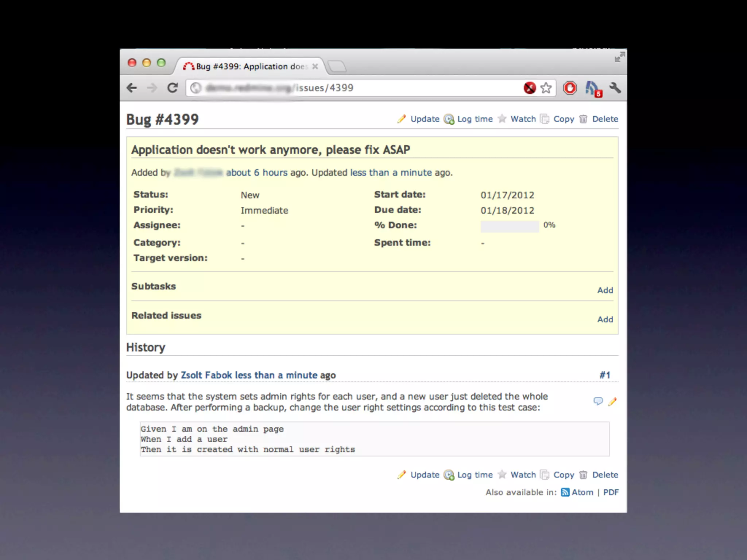
Task: Open a new tab with the blank tab button
Action: (337, 67)
